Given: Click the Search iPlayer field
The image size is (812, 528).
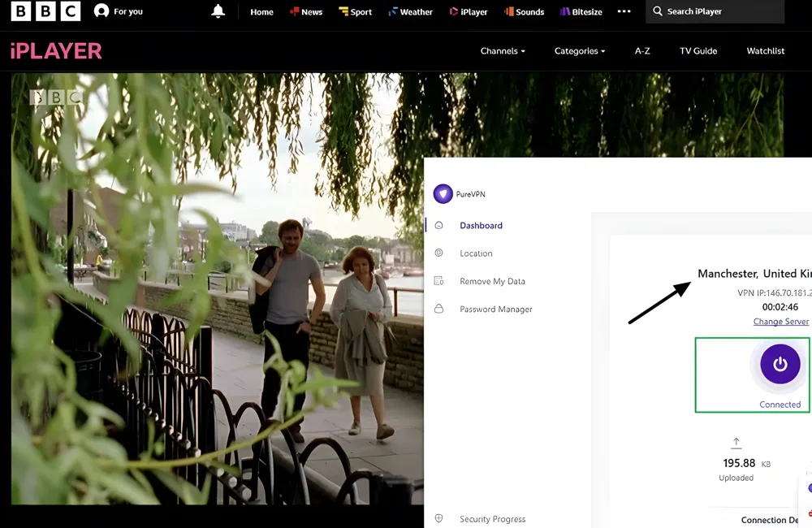Looking at the screenshot, I should click(x=715, y=11).
